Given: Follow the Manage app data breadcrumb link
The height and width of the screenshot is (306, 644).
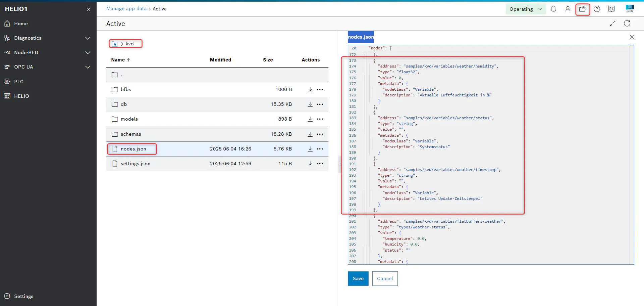Looking at the screenshot, I should pos(126,9).
